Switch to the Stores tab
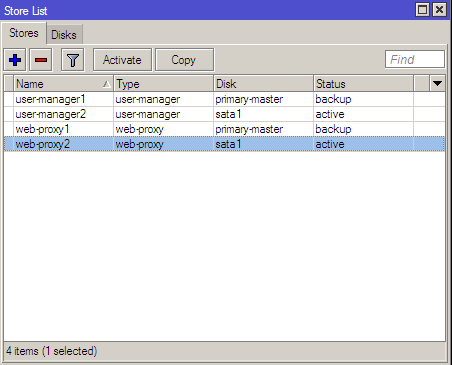 (x=24, y=33)
